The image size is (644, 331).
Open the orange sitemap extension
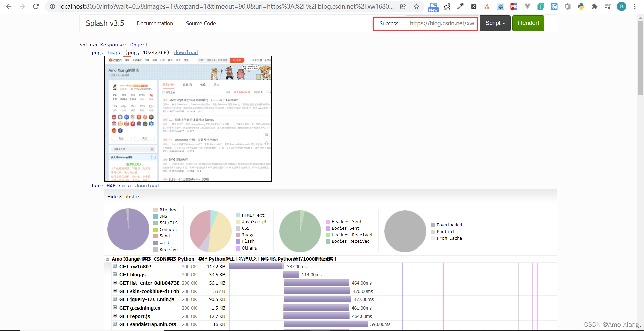[487, 6]
